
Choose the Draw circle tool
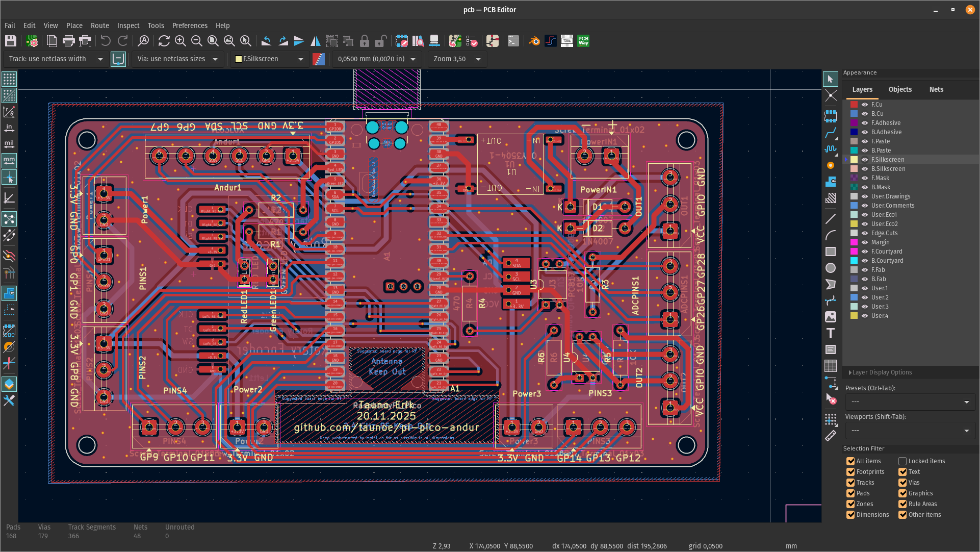831,268
